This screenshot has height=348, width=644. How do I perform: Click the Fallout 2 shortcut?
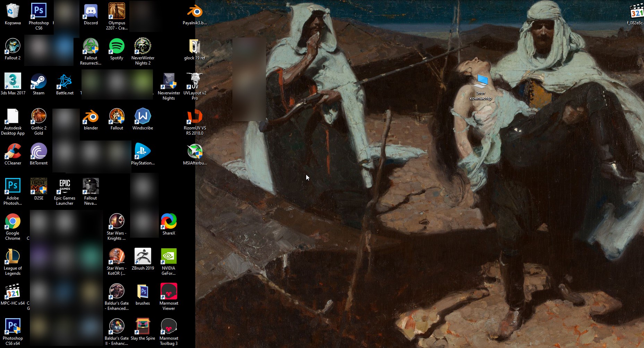tap(13, 46)
